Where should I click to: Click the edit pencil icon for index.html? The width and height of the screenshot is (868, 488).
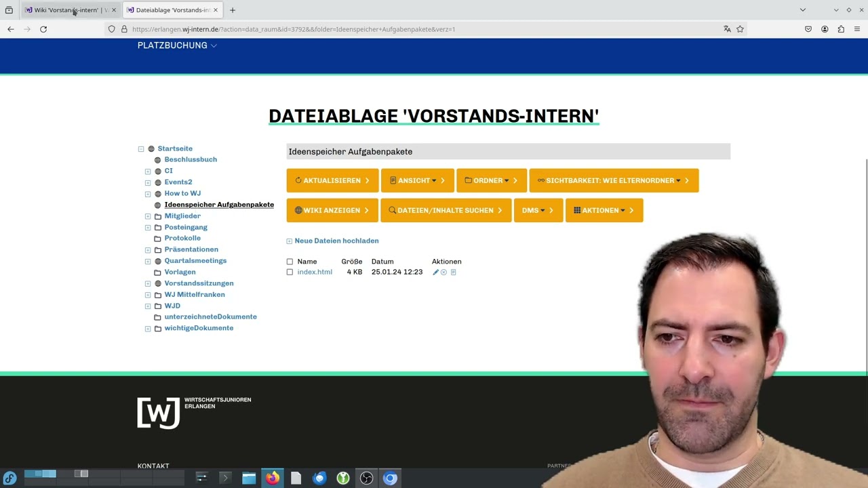click(x=435, y=272)
